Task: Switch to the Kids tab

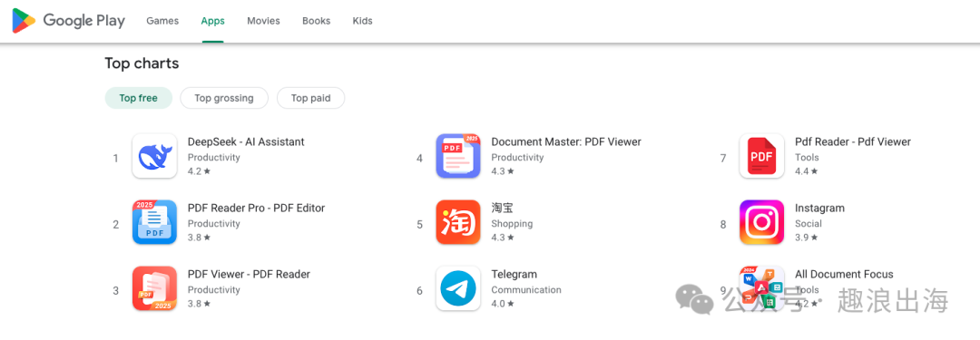Action: coord(362,21)
